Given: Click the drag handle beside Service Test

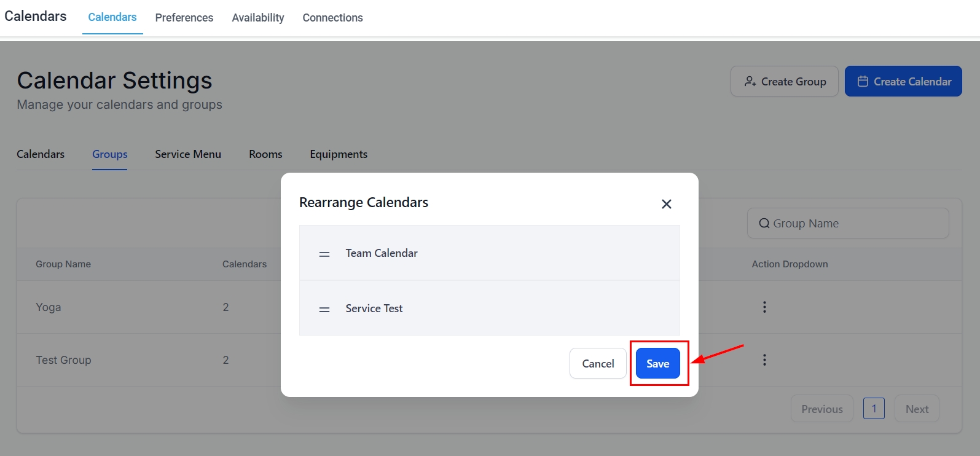Looking at the screenshot, I should tap(324, 309).
